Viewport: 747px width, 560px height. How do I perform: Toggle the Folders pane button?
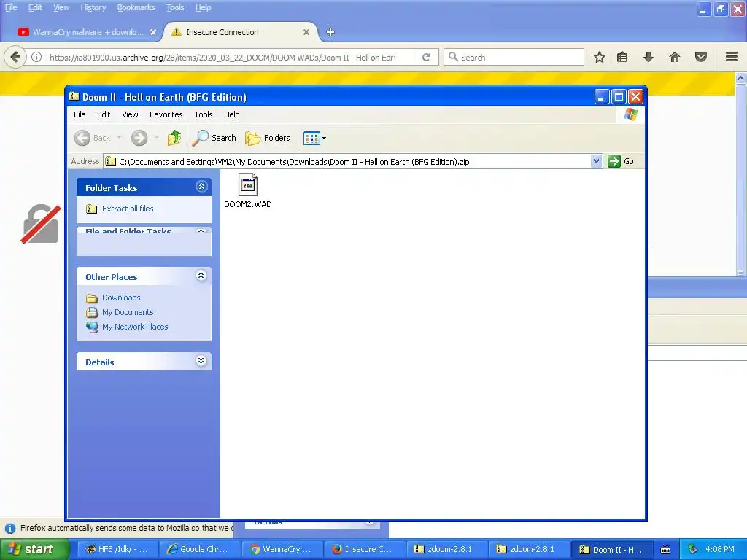point(268,138)
